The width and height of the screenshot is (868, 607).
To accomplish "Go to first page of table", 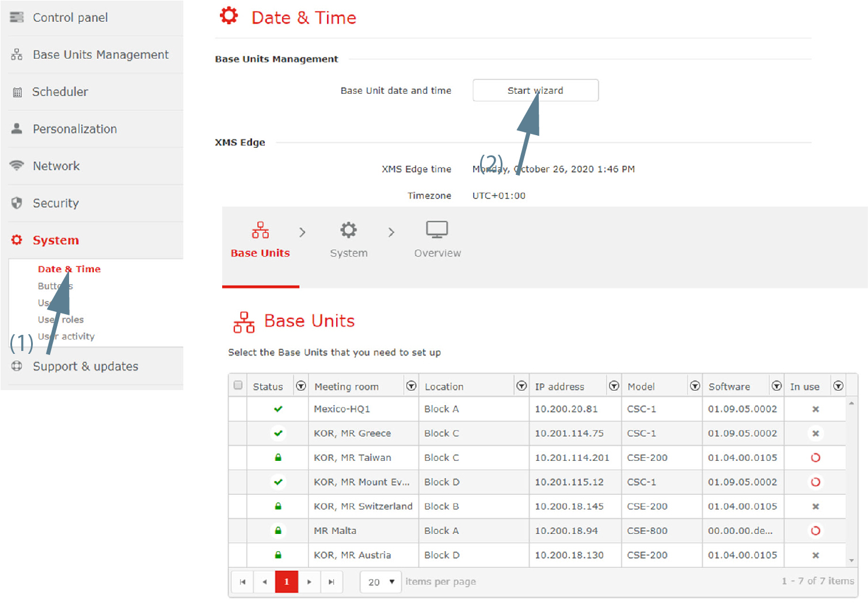I will pos(242,582).
